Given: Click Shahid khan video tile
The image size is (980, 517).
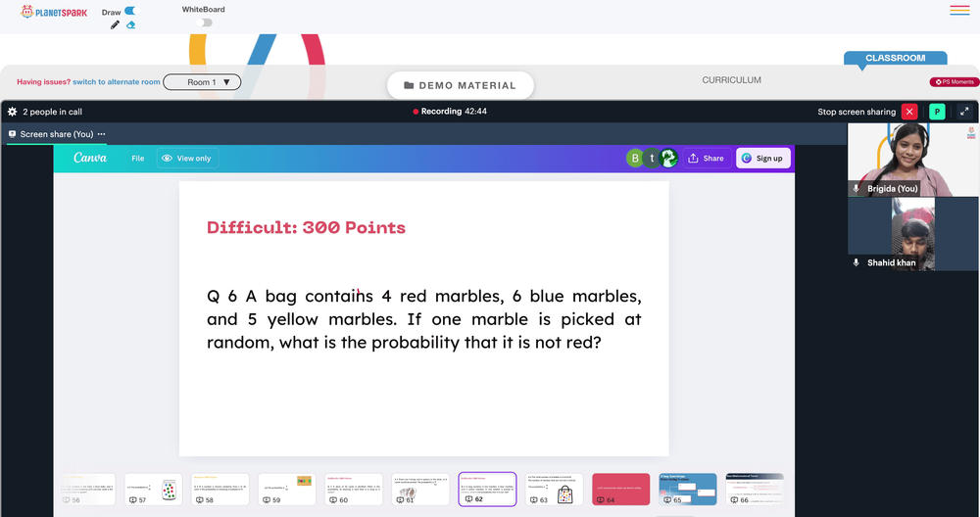Looking at the screenshot, I should point(912,233).
